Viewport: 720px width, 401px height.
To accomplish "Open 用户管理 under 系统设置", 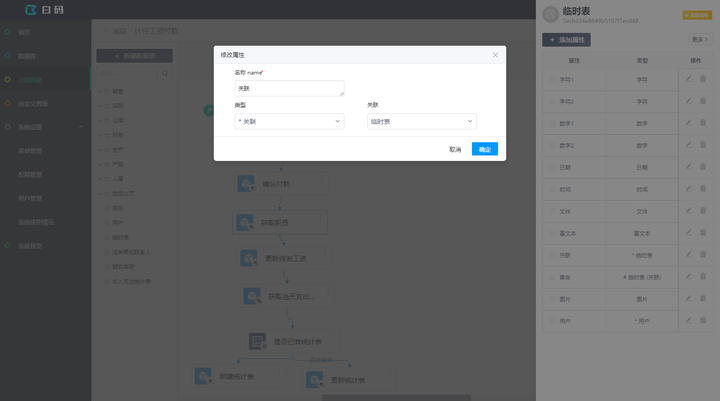I will click(x=30, y=198).
